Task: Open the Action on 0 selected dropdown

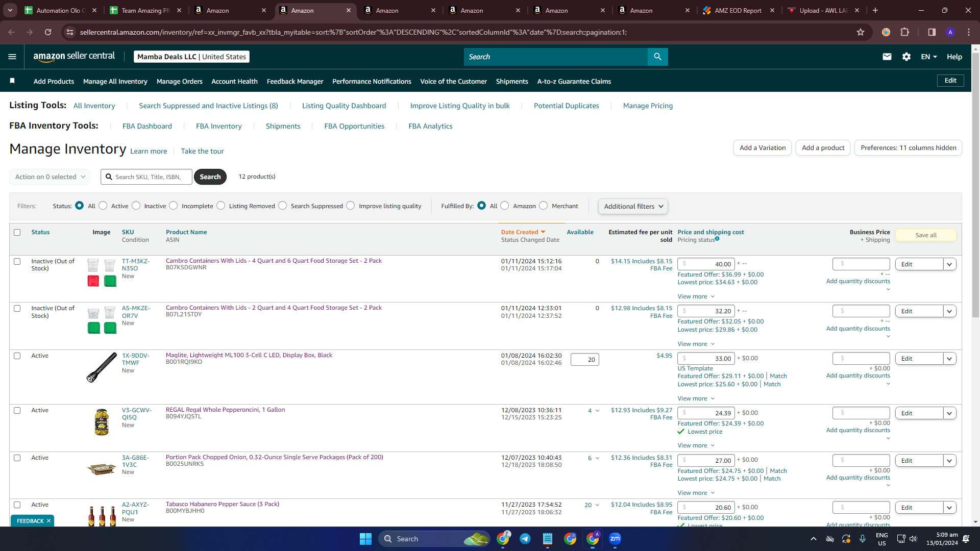Action: (x=50, y=177)
